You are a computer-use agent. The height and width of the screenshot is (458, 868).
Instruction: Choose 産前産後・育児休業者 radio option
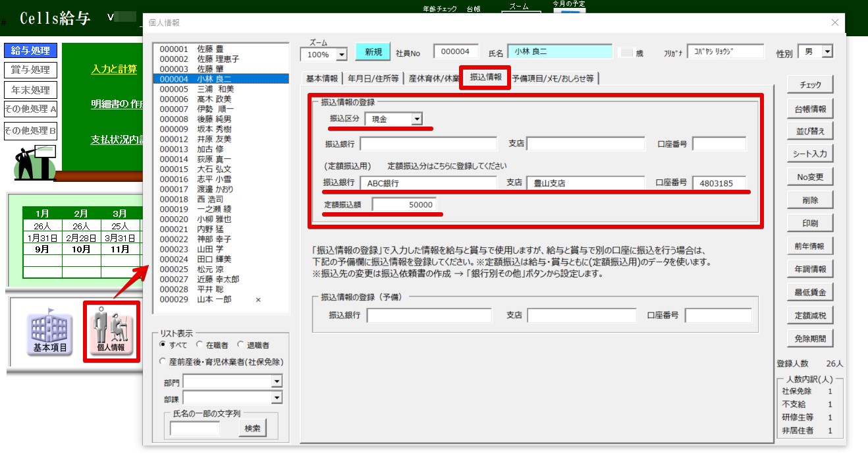(163, 362)
